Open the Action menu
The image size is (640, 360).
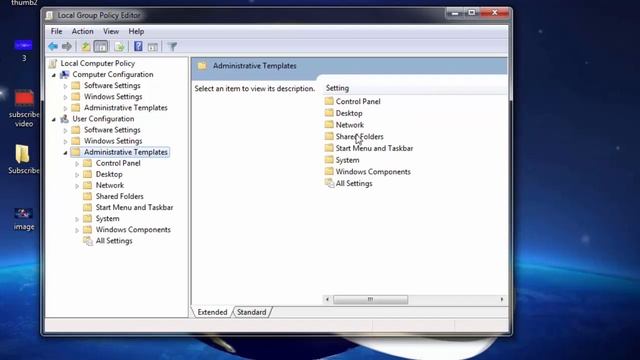(82, 31)
